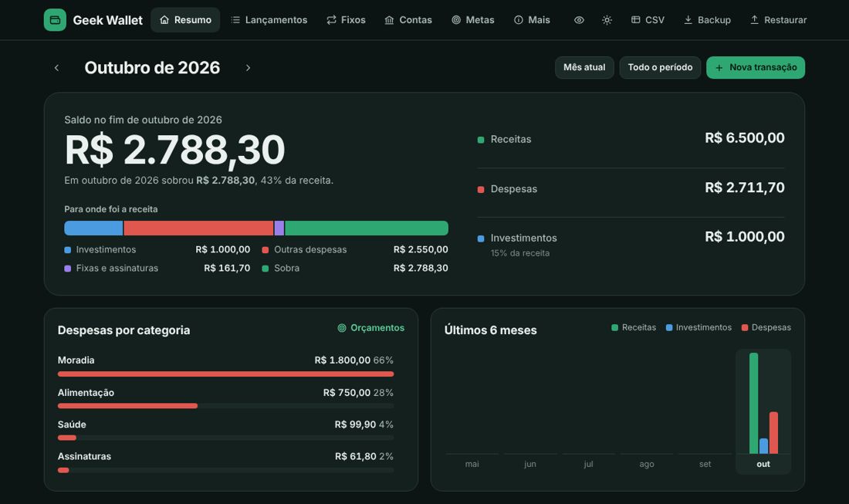Click Sobra R$ 2.788,30 legend entry
This screenshot has height=504, width=849.
tap(355, 268)
